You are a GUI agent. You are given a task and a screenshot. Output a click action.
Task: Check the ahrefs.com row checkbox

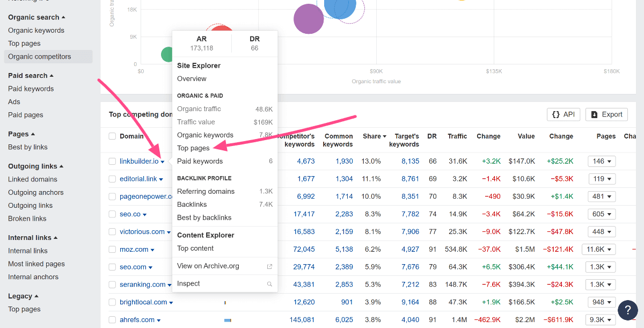coord(112,320)
